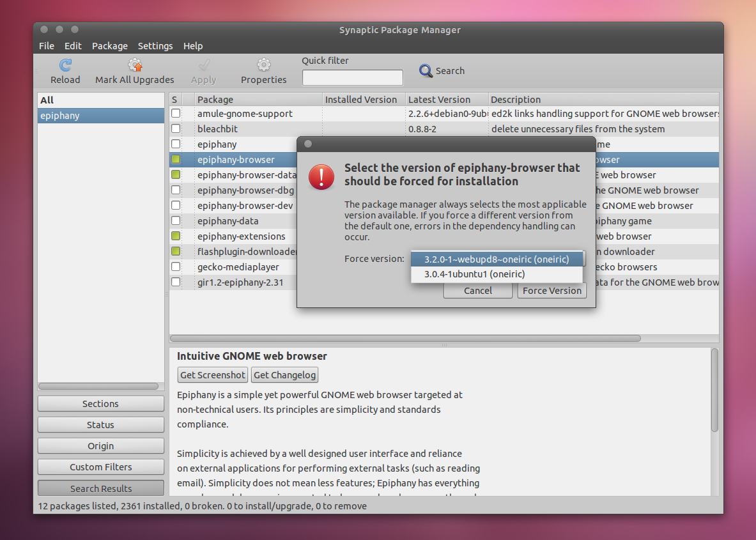Open the Properties toolbar icon
The height and width of the screenshot is (540, 756).
[264, 65]
